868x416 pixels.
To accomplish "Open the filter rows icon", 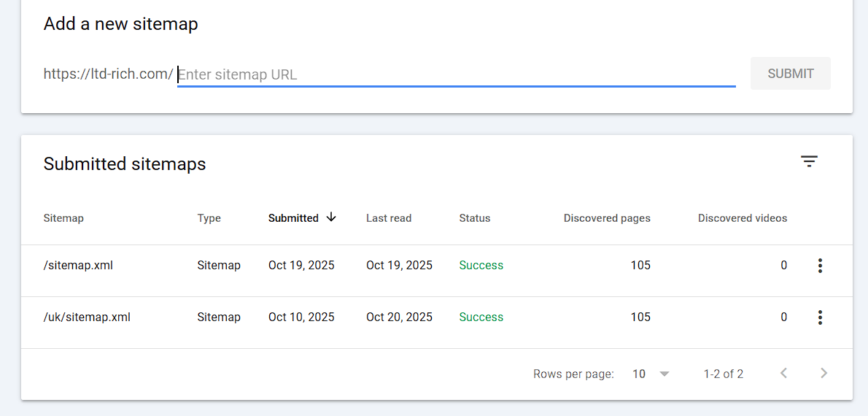I will [x=809, y=162].
